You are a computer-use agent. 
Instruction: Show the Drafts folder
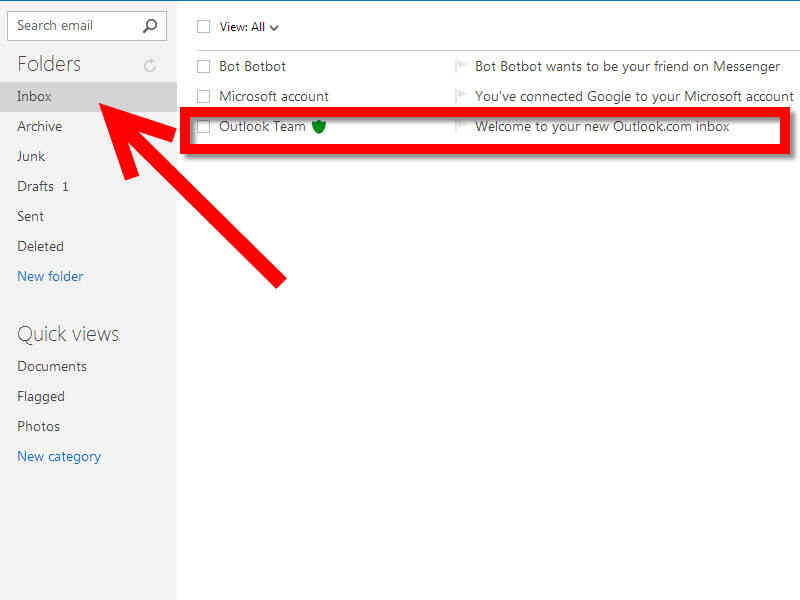click(36, 186)
